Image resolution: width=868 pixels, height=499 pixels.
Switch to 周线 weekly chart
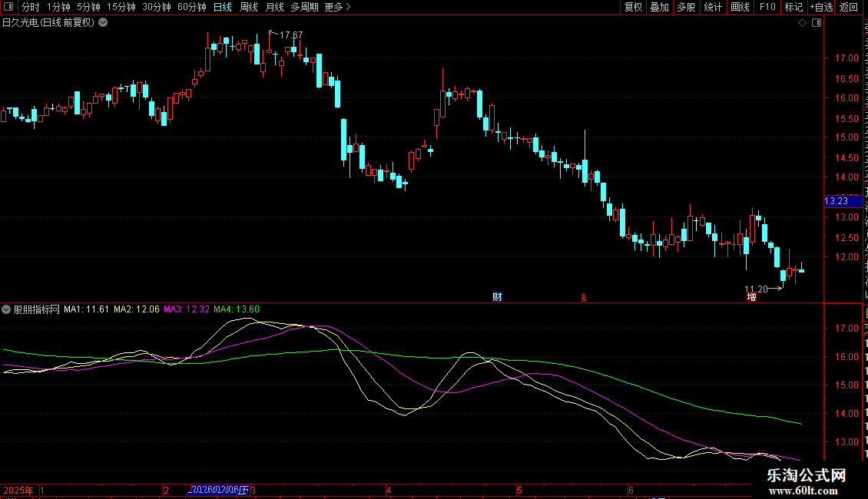pyautogui.click(x=249, y=7)
